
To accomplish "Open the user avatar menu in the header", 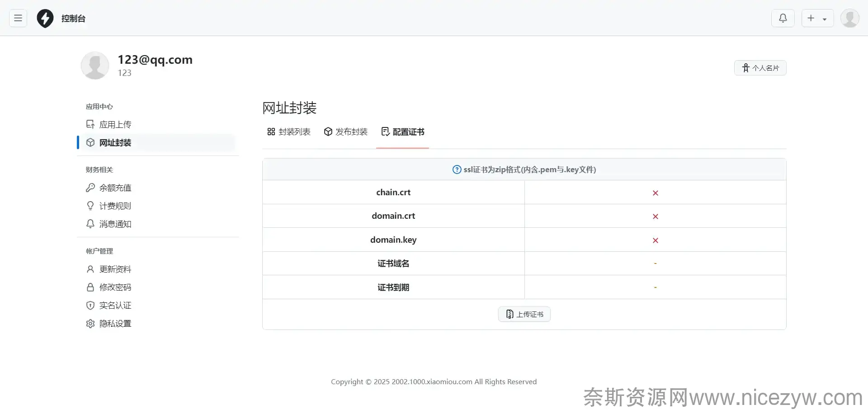I will point(849,19).
